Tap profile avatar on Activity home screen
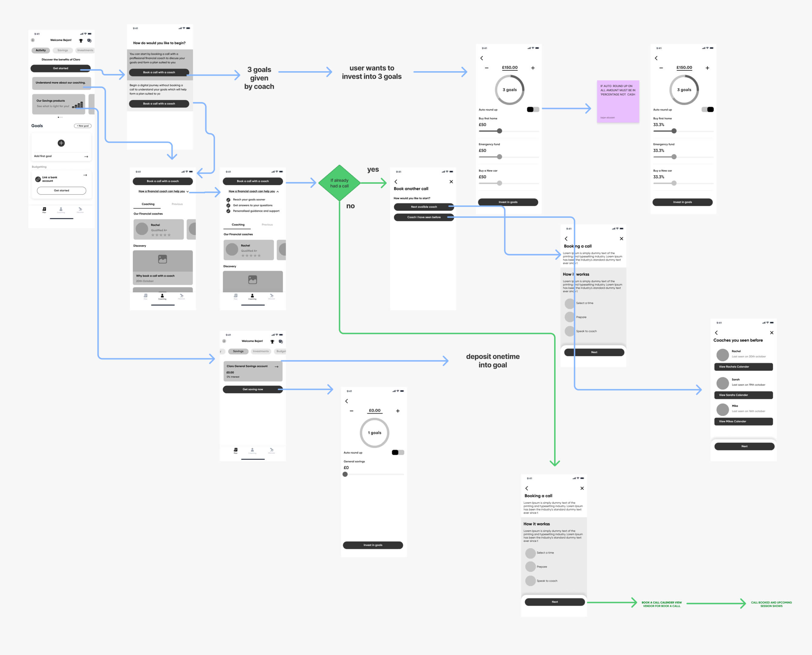This screenshot has width=812, height=655. coord(33,40)
